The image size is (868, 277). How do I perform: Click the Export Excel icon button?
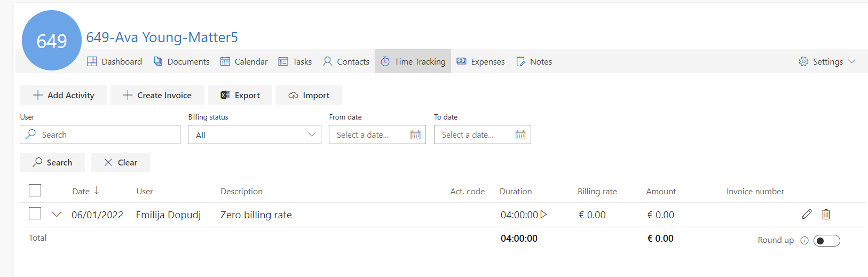pyautogui.click(x=240, y=95)
